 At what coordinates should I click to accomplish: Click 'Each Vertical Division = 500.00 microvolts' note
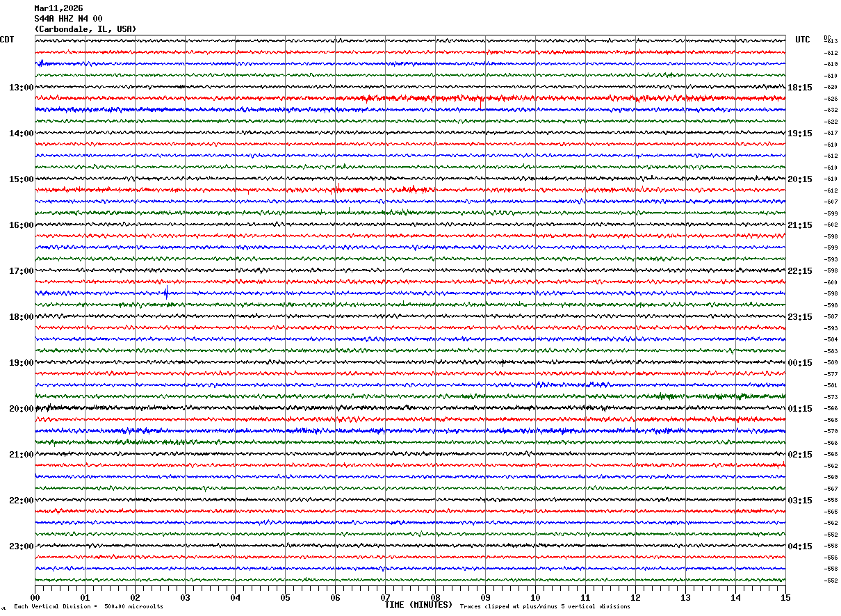point(89,607)
